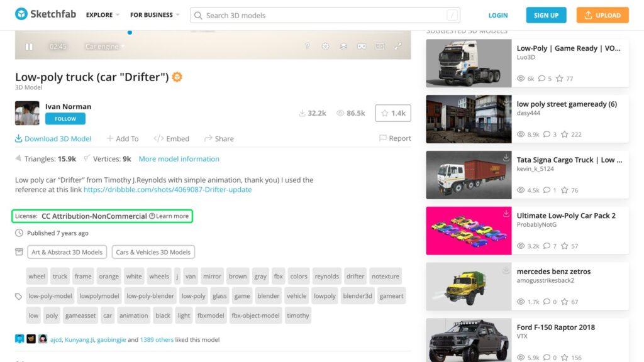
Task: Click the search magnifier icon
Action: coord(198,16)
